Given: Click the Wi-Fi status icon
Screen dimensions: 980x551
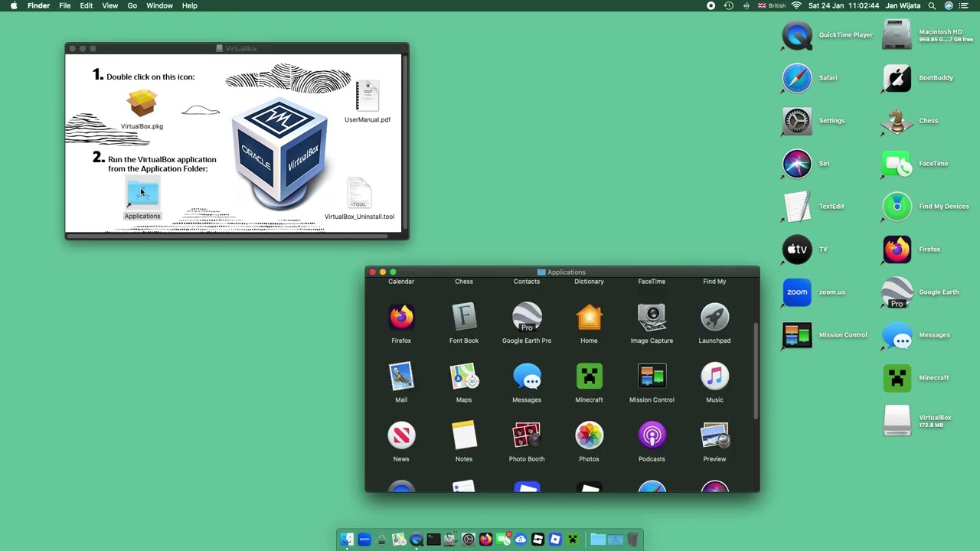Looking at the screenshot, I should 796,5.
